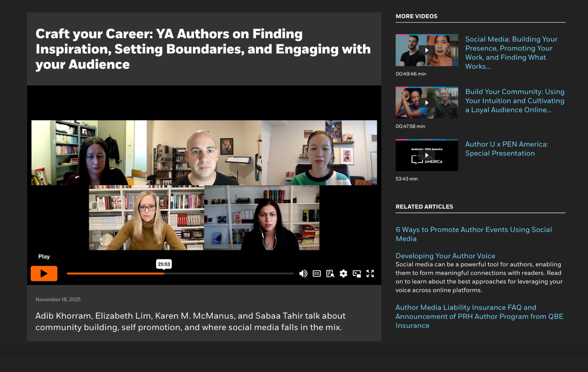Enter fullscreen with the expand arrows icon
588x372 pixels.
point(370,274)
